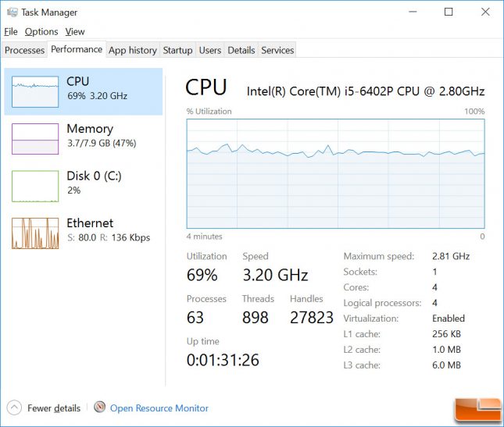
Task: Open the Disk 0 (C:) graph thumbnail
Action: coord(35,186)
